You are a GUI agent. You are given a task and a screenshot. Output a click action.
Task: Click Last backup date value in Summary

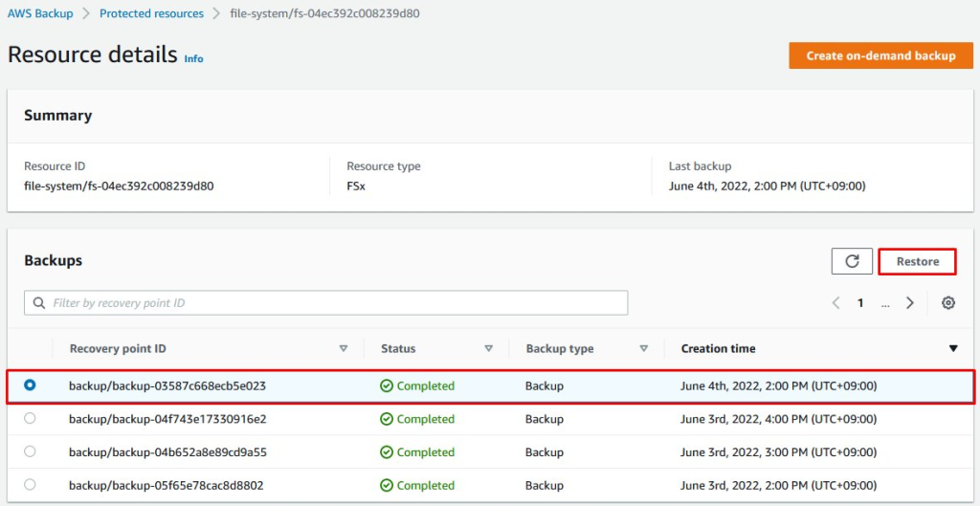pyautogui.click(x=767, y=186)
